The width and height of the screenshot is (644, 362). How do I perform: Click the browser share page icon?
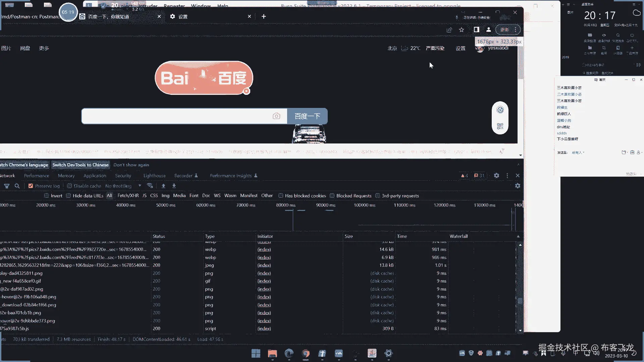449,30
